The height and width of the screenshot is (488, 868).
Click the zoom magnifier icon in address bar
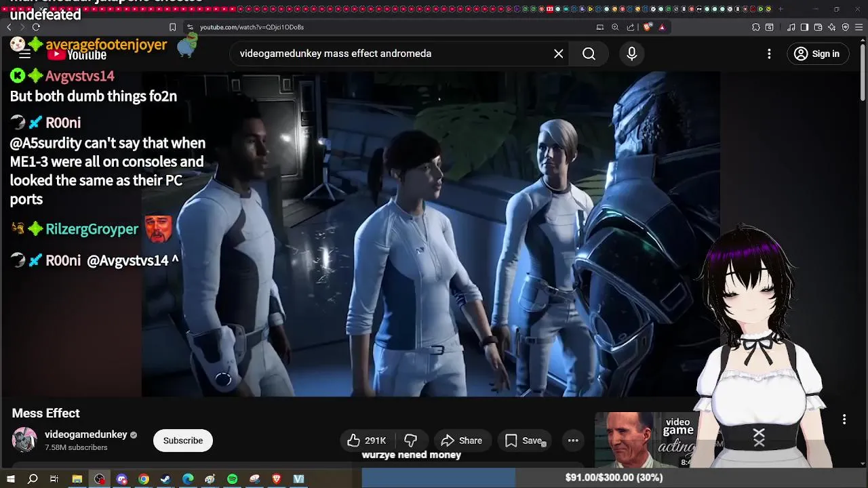point(615,27)
